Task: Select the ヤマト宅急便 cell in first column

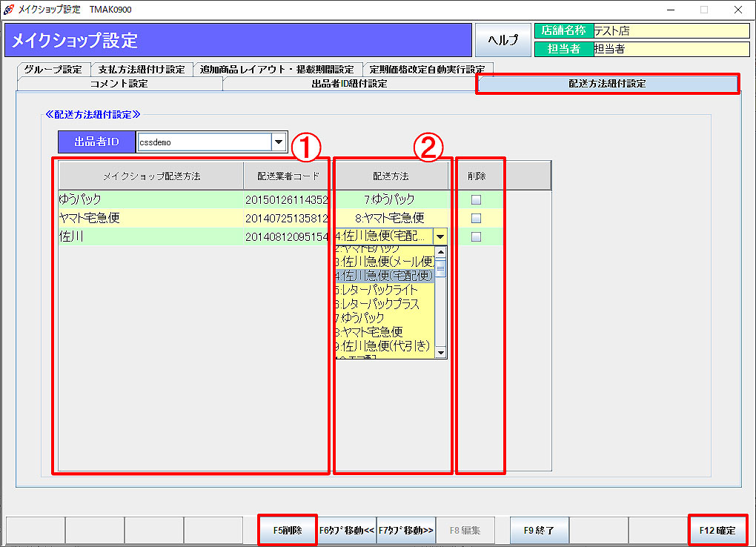Action: click(151, 218)
